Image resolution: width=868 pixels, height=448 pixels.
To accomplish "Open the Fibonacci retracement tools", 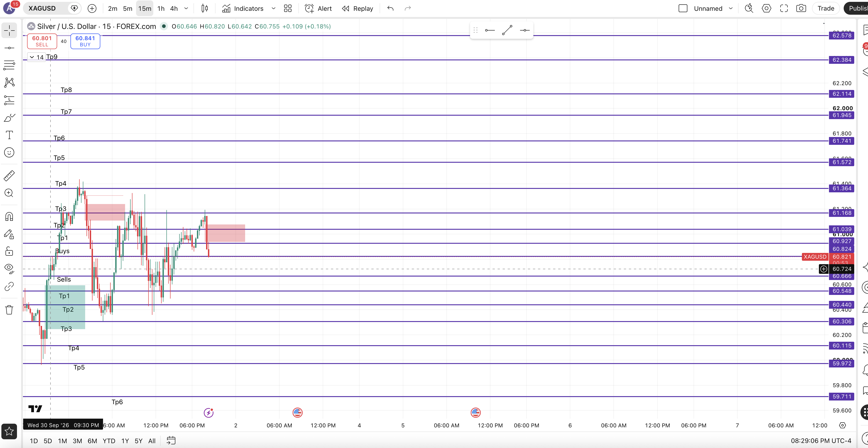I will click(9, 65).
